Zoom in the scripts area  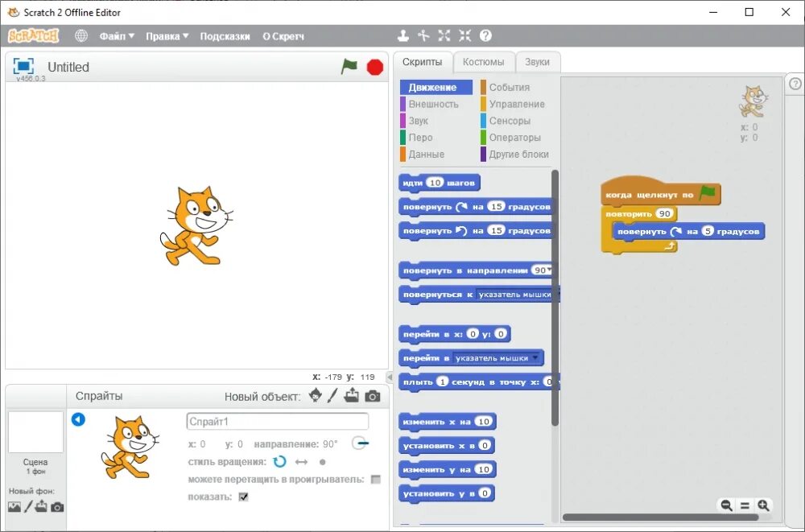[763, 505]
